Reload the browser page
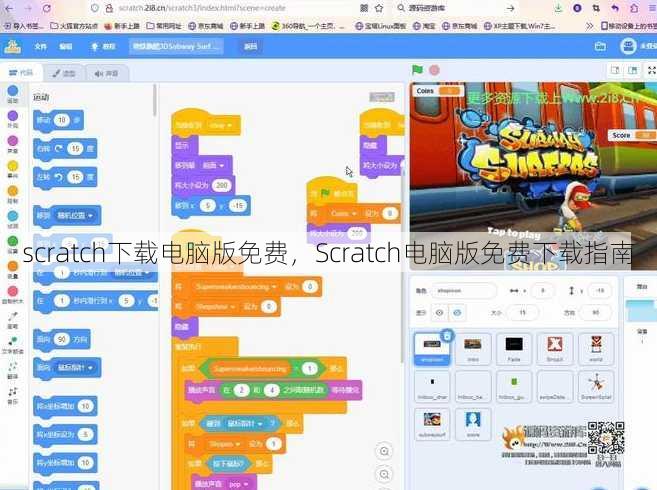The width and height of the screenshot is (657, 490). pyautogui.click(x=47, y=8)
